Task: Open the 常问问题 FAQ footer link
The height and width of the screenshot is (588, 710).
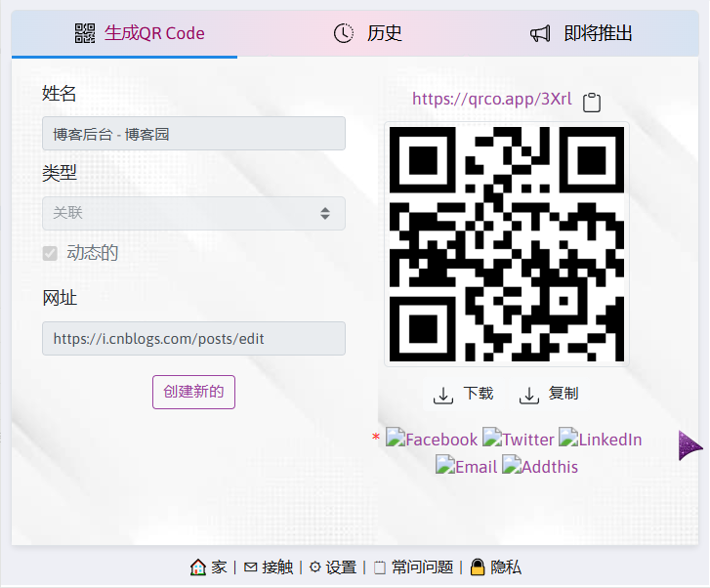Action: tap(413, 567)
